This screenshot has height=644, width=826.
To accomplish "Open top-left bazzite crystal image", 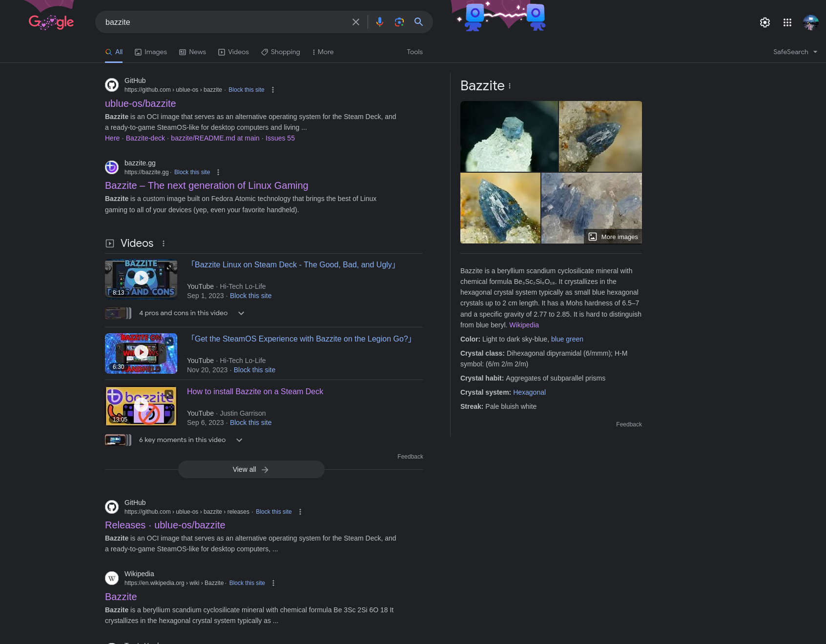I will [x=509, y=136].
